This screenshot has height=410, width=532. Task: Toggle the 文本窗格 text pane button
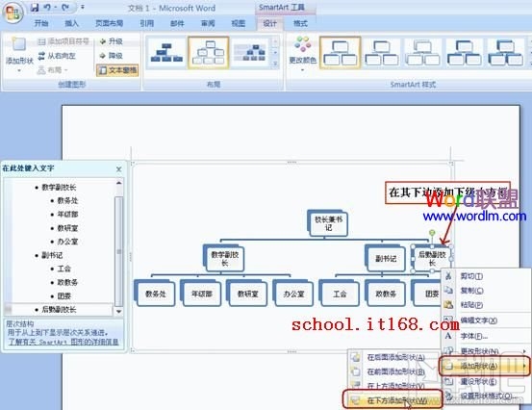click(x=117, y=70)
